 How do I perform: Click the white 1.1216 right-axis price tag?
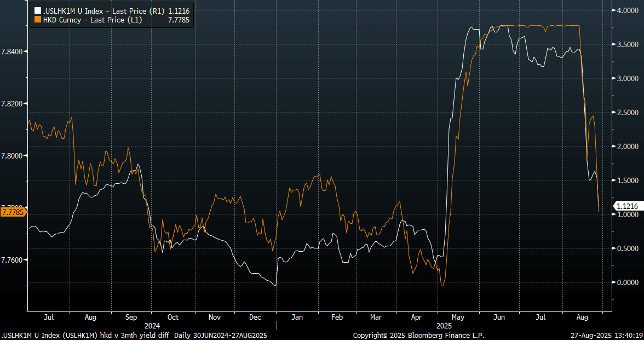click(626, 206)
